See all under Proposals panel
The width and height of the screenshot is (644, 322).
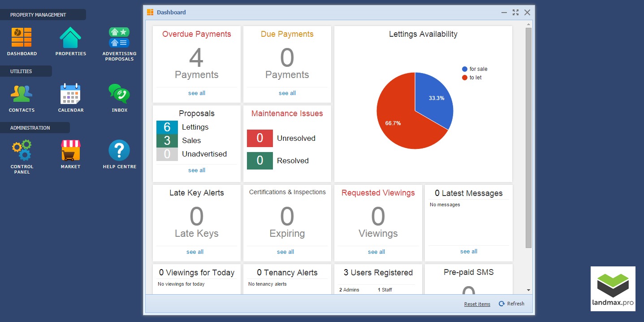(197, 170)
